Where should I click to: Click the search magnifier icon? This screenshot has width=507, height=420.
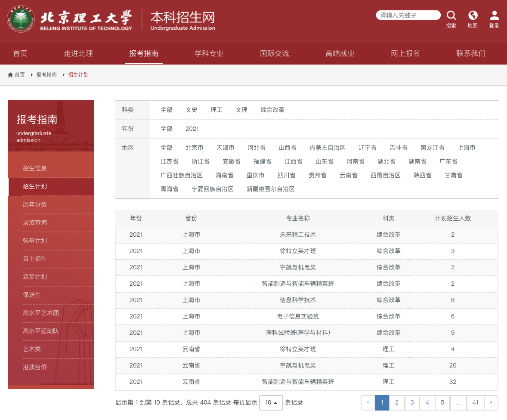coord(451,16)
